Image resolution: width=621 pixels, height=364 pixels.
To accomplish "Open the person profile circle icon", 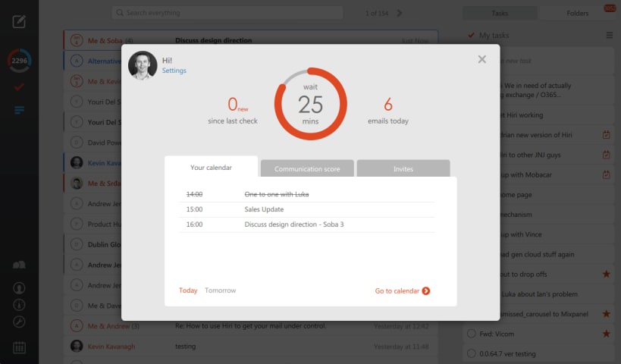I will coord(19,287).
